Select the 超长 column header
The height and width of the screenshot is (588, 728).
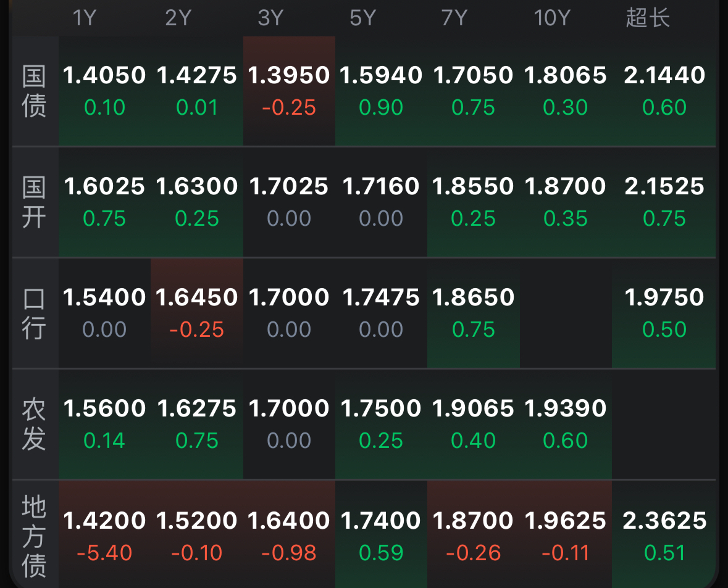(648, 18)
